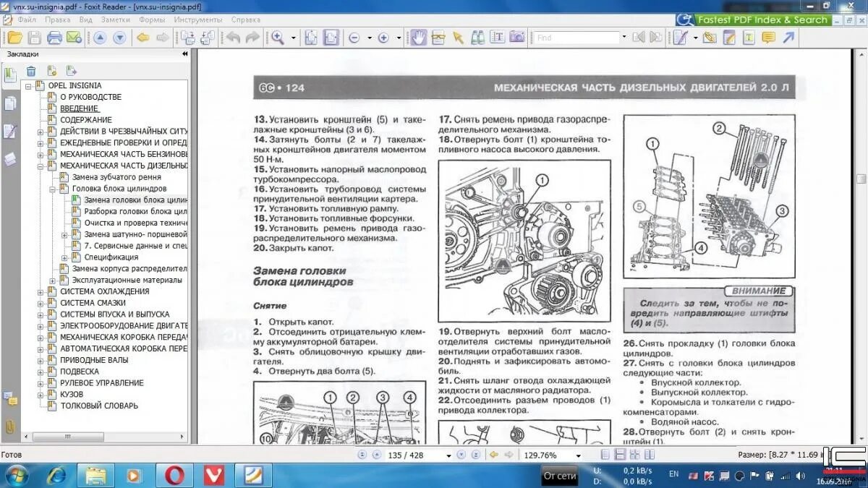
Task: Open the Заметки menu
Action: 116,20
